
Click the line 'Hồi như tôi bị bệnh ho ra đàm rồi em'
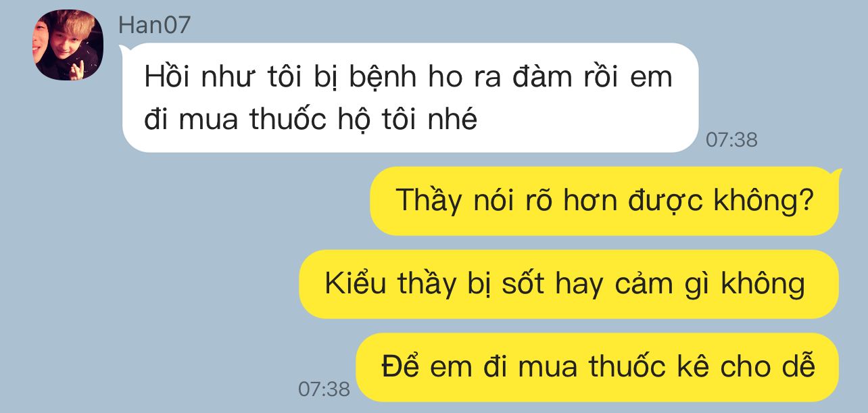(x=408, y=77)
